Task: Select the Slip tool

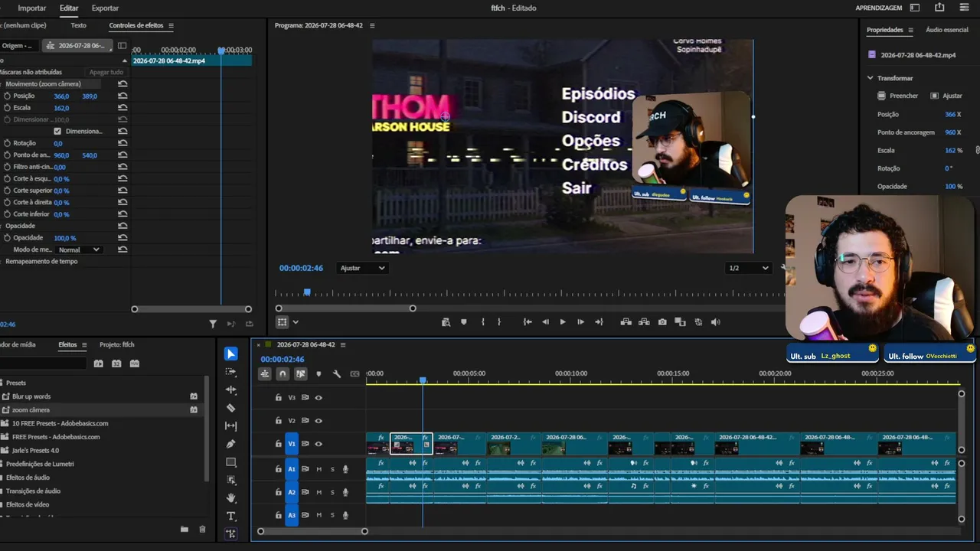Action: click(x=231, y=425)
